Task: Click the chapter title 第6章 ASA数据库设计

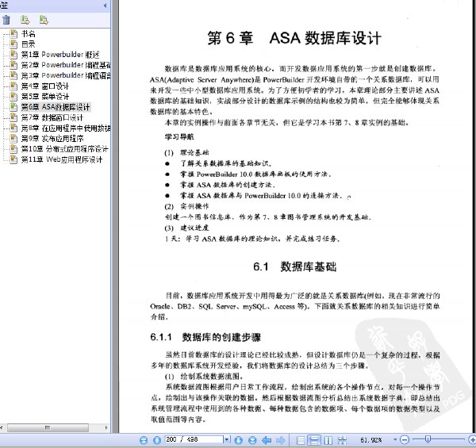Action: [294, 38]
